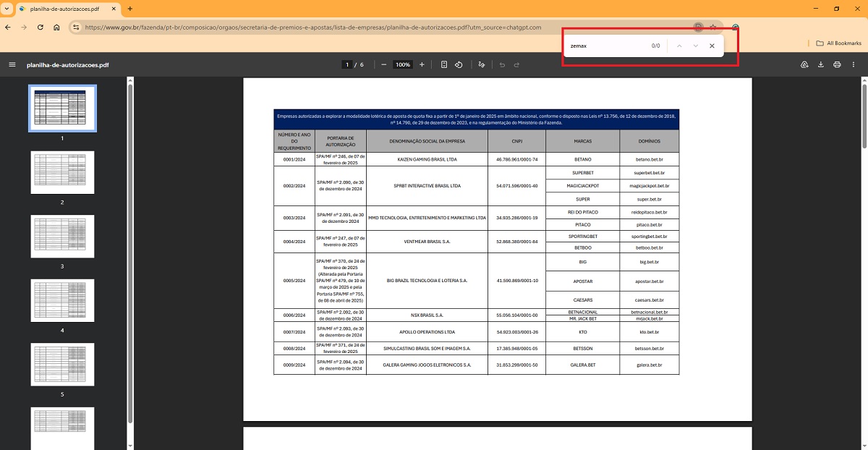Image resolution: width=868 pixels, height=450 pixels.
Task: Go to previous find result
Action: point(678,46)
